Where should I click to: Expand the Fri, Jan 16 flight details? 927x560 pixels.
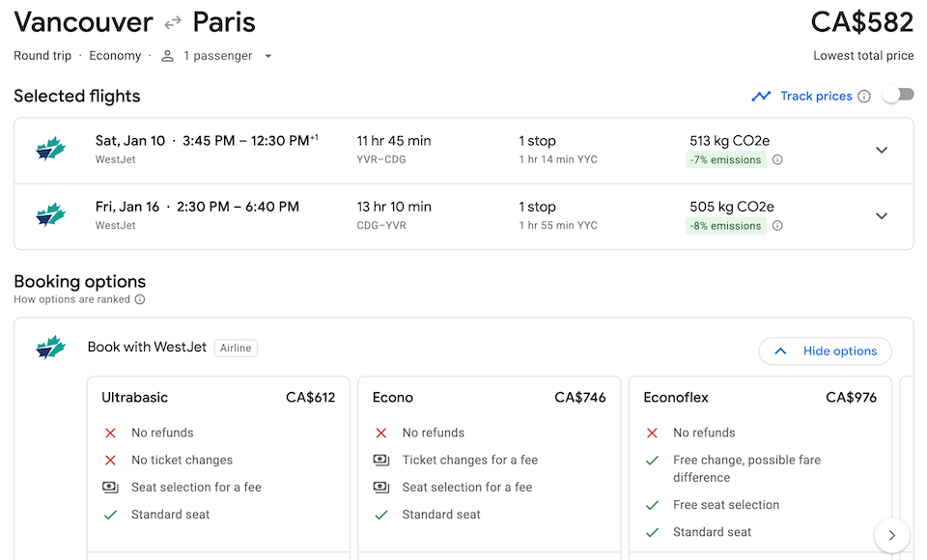pos(882,216)
